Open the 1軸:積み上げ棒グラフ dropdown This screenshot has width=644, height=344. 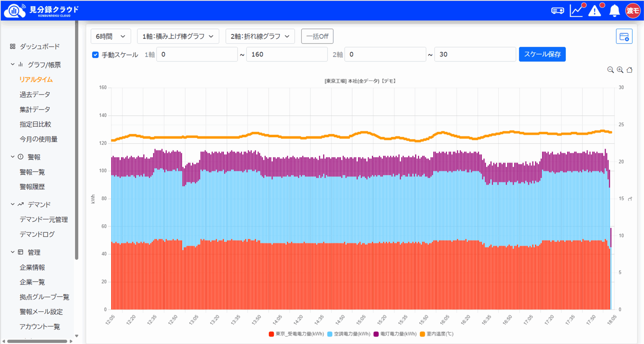178,36
